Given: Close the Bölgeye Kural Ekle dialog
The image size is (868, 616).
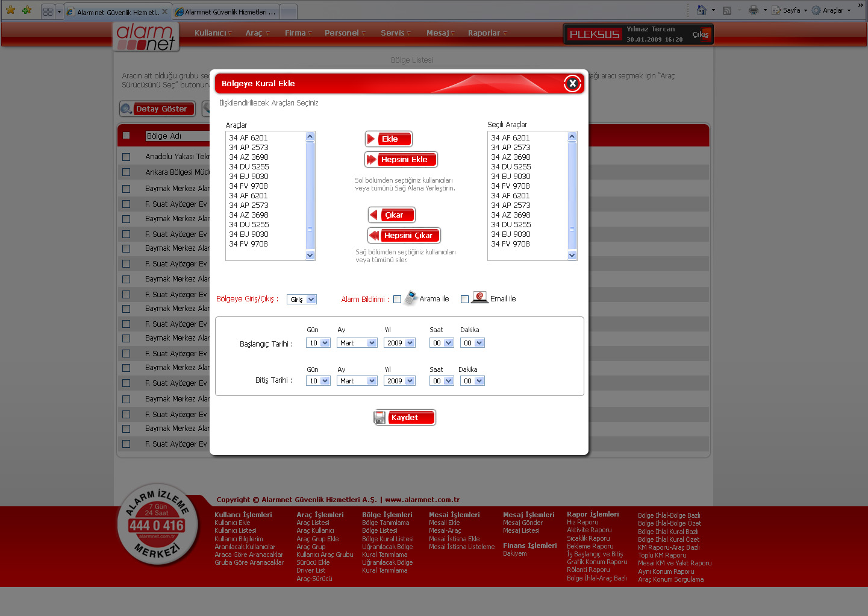Looking at the screenshot, I should (573, 83).
